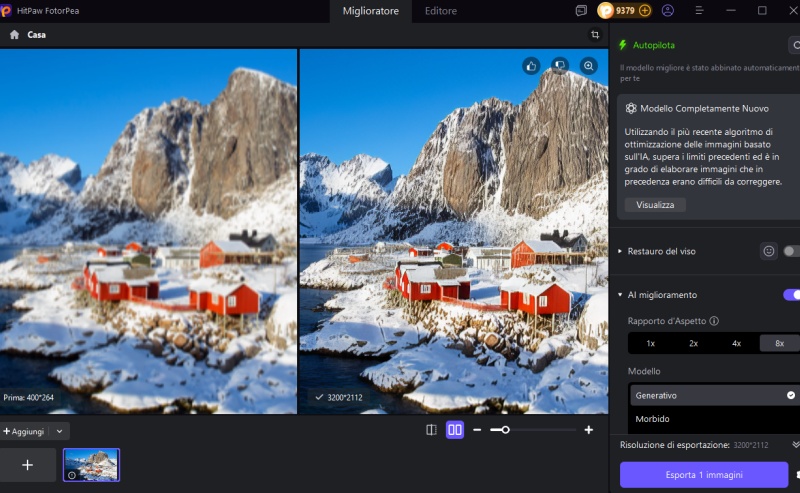The width and height of the screenshot is (800, 493).
Task: Click the Autopilota label
Action: (654, 45)
